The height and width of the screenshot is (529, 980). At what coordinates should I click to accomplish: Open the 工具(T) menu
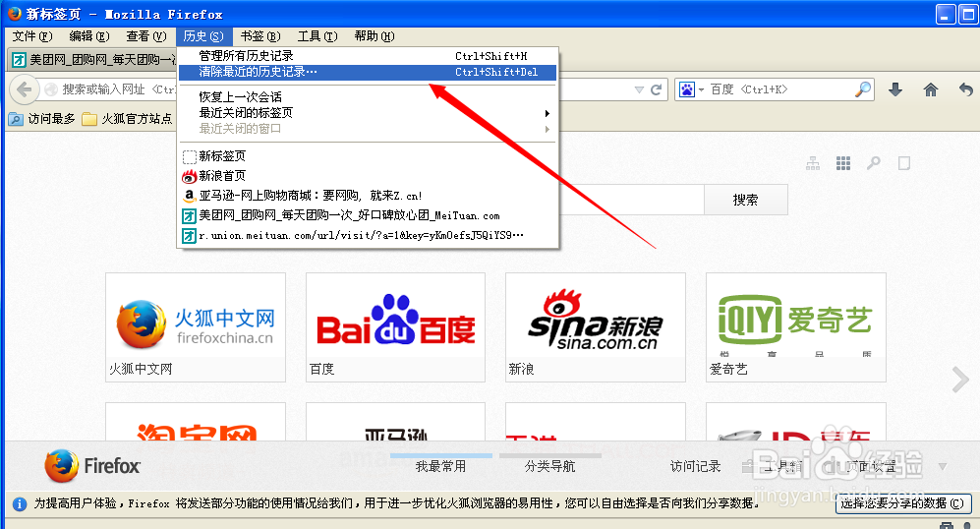(317, 36)
